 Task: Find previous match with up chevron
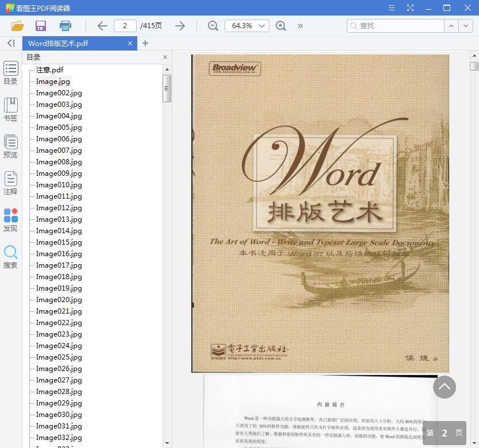click(x=451, y=26)
